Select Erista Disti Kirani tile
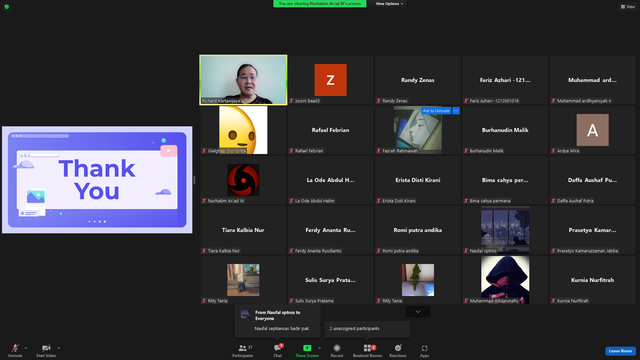The height and width of the screenshot is (360, 640). pyautogui.click(x=418, y=180)
